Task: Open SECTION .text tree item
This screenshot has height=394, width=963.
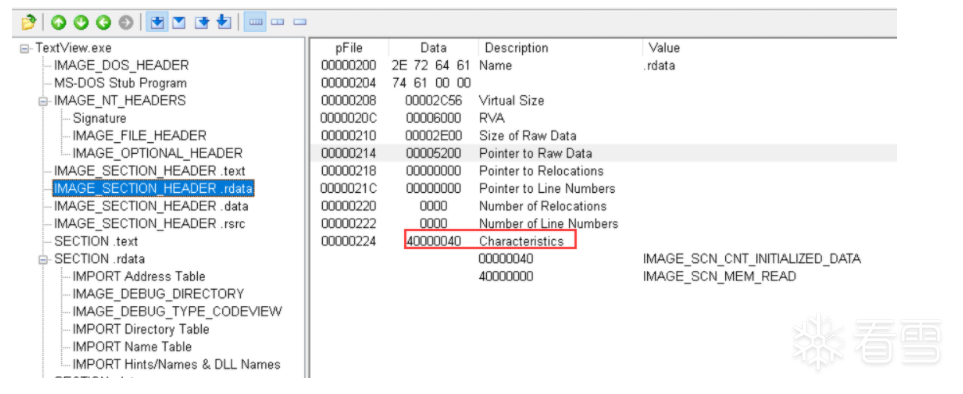Action: tap(96, 241)
